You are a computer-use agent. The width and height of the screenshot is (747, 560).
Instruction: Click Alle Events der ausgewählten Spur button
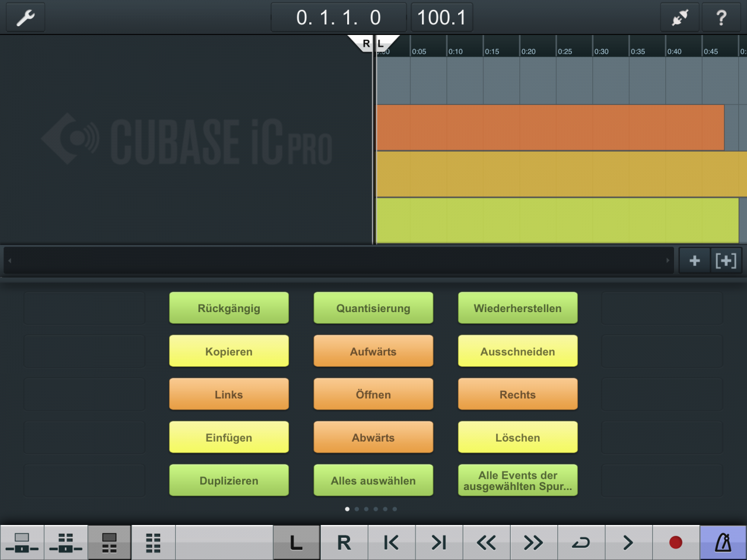(x=518, y=481)
